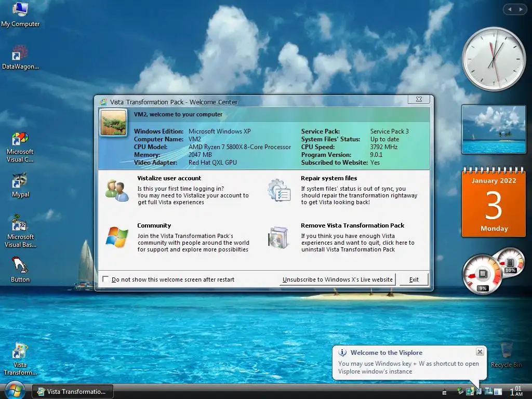This screenshot has width=532, height=399.
Task: Click the Remove Vista Transformation Pack box icon
Action: pyautogui.click(x=278, y=237)
